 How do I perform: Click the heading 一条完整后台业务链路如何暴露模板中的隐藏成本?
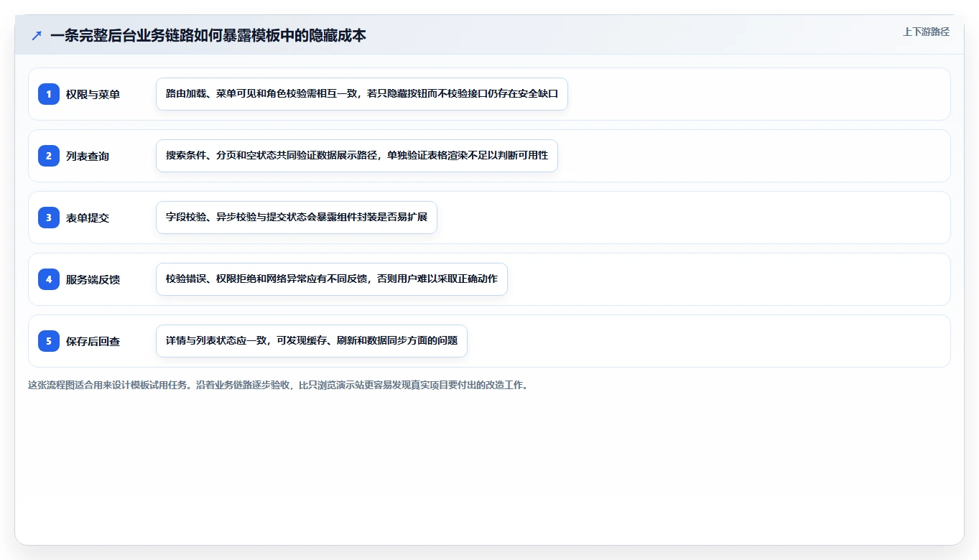point(208,35)
